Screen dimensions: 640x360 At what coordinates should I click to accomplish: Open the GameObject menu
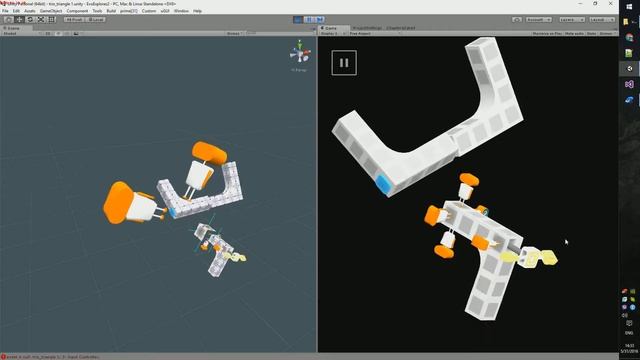pyautogui.click(x=51, y=11)
